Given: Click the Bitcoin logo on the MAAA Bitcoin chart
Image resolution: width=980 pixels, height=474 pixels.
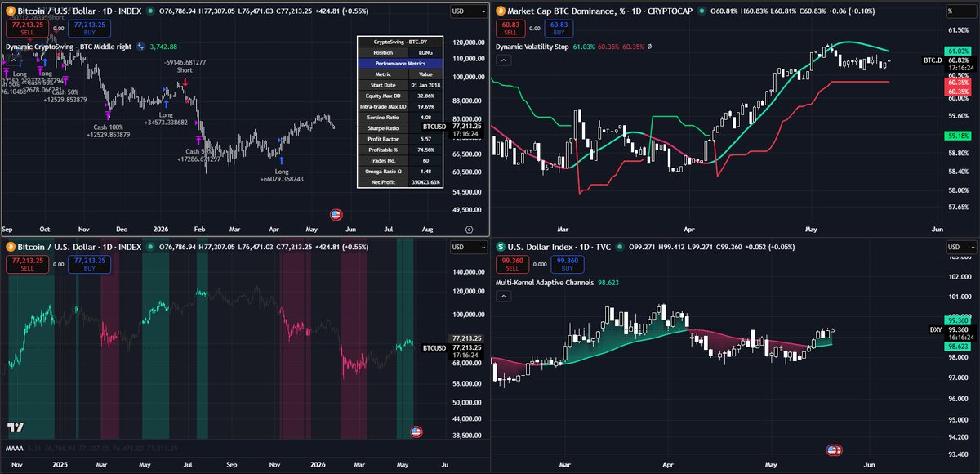Looking at the screenshot, I should pyautogui.click(x=10, y=247).
